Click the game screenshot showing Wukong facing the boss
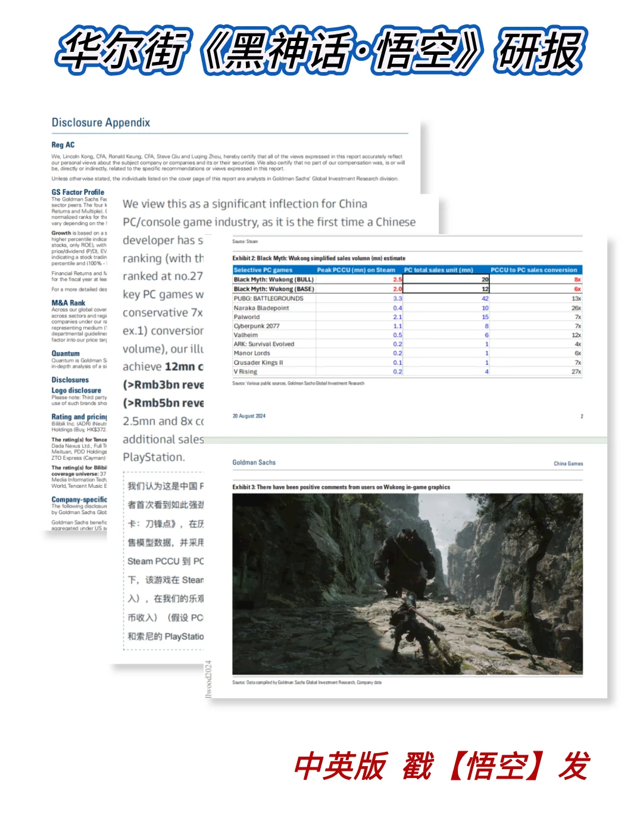The height and width of the screenshot is (840, 643). coord(407,583)
